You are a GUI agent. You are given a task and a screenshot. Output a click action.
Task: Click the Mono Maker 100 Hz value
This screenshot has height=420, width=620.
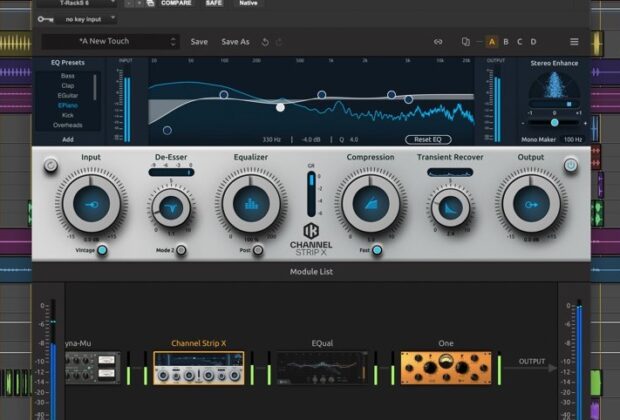point(573,139)
